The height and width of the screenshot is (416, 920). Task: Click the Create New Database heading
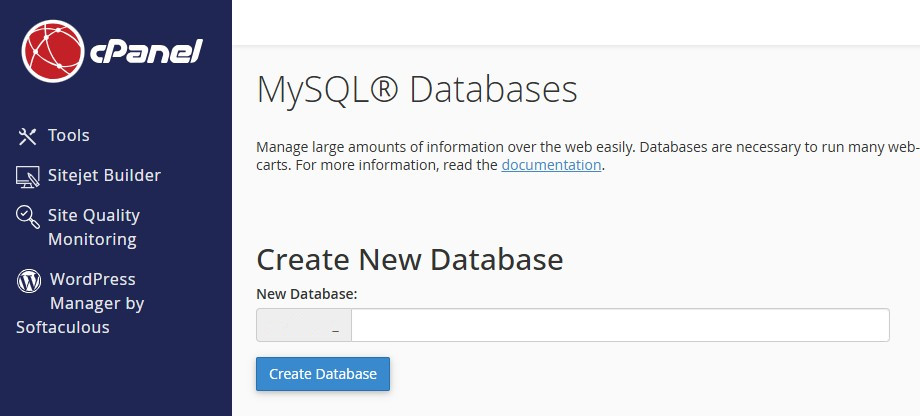[410, 260]
